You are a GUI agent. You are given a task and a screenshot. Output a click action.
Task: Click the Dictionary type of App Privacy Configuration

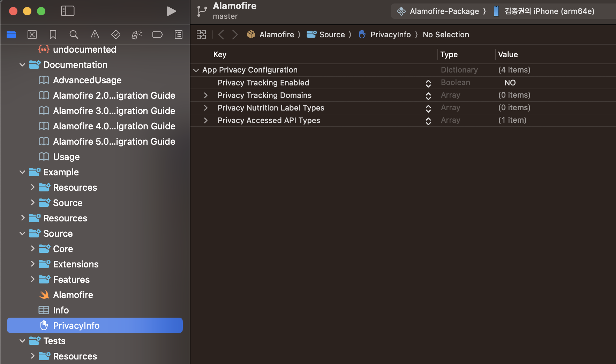tap(459, 70)
